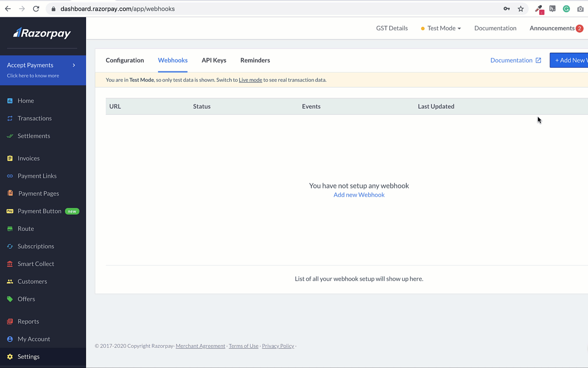Click the Subscriptions refresh icon
This screenshot has height=368, width=588.
pos(10,246)
